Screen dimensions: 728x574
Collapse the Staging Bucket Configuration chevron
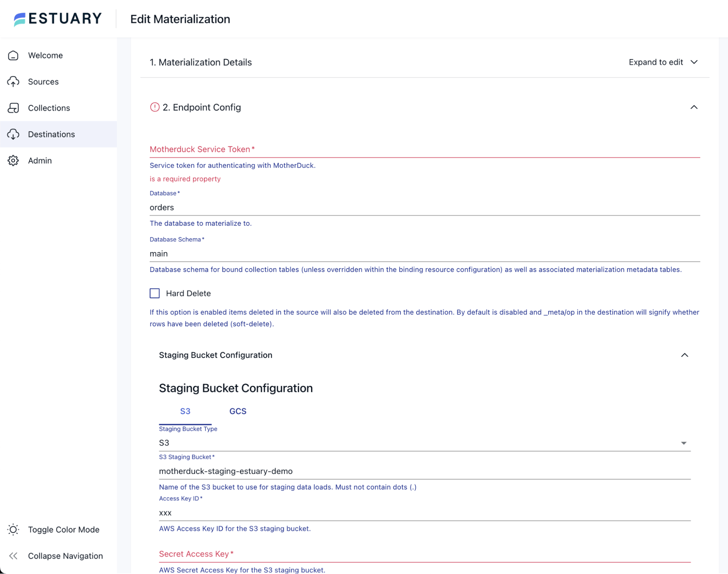point(684,355)
